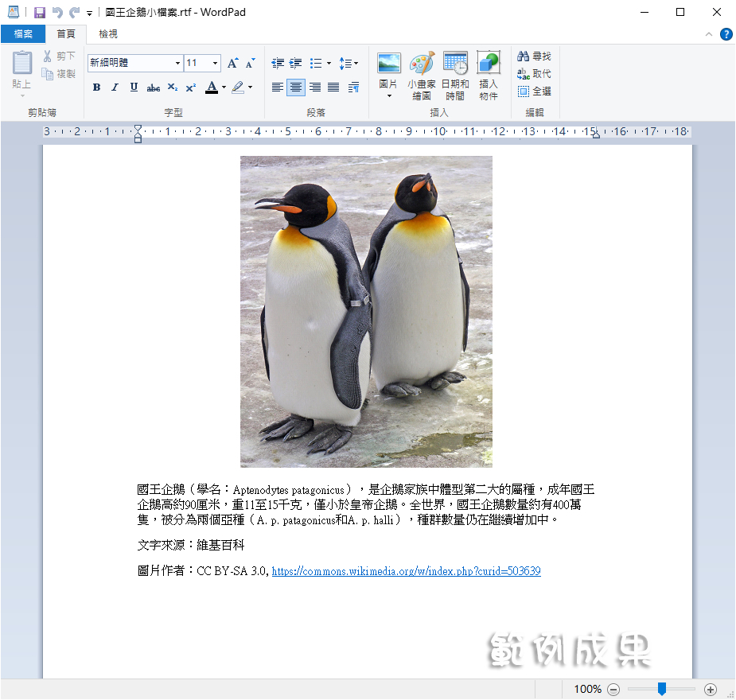The height and width of the screenshot is (700, 736).
Task: Click the Save icon in quick access toolbar
Action: pyautogui.click(x=39, y=12)
